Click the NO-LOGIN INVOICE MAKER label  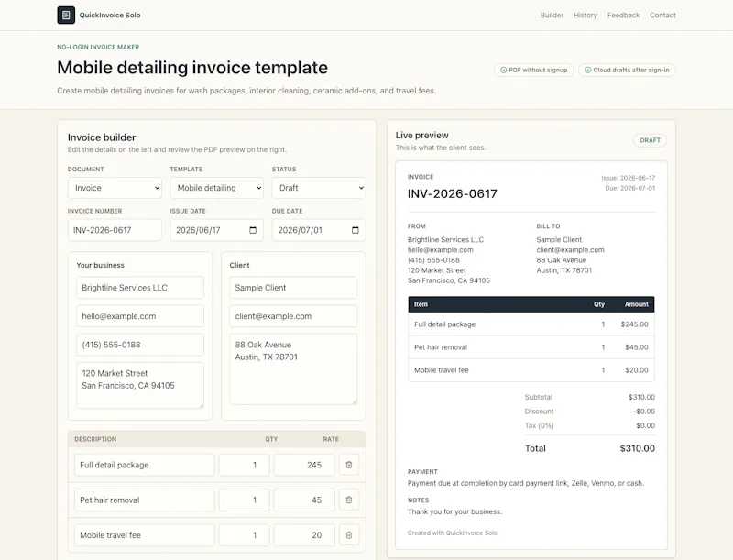point(98,47)
